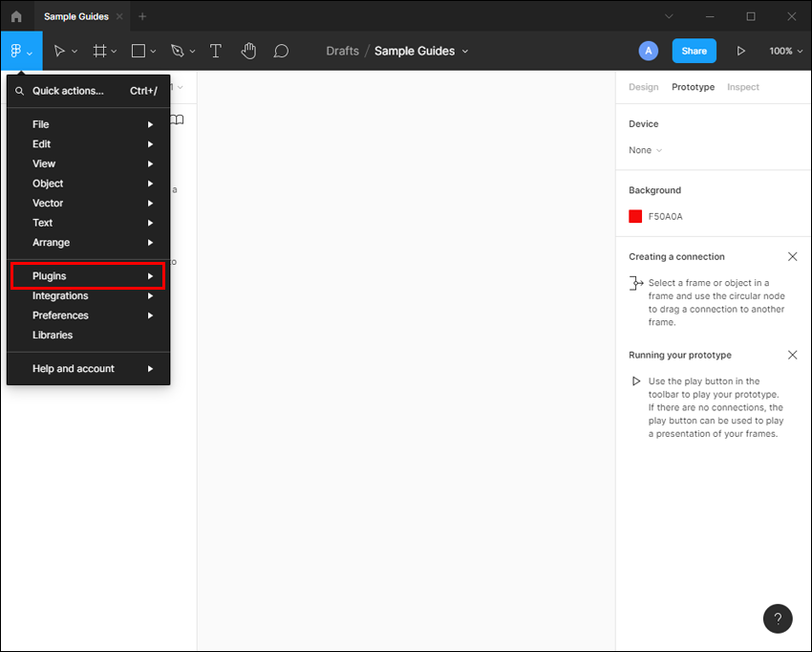Open the 100% zoom dropdown
The height and width of the screenshot is (652, 812).
(x=786, y=51)
